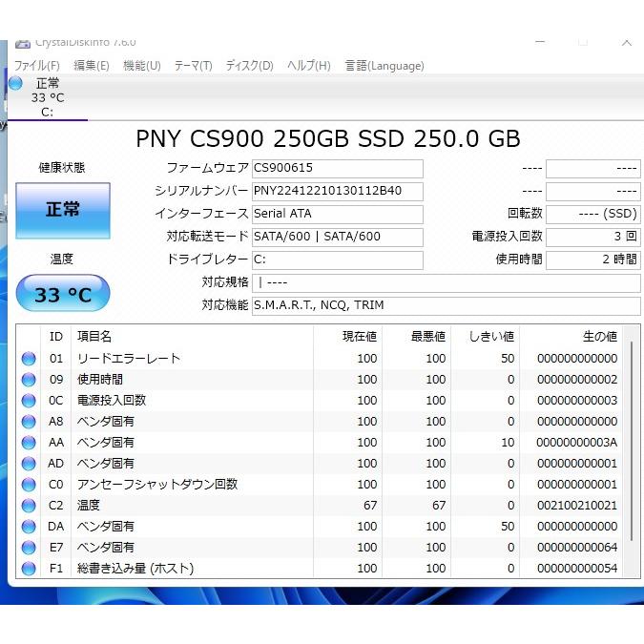Click status icon of row C2 温度
This screenshot has height=644, width=644.
[29, 506]
